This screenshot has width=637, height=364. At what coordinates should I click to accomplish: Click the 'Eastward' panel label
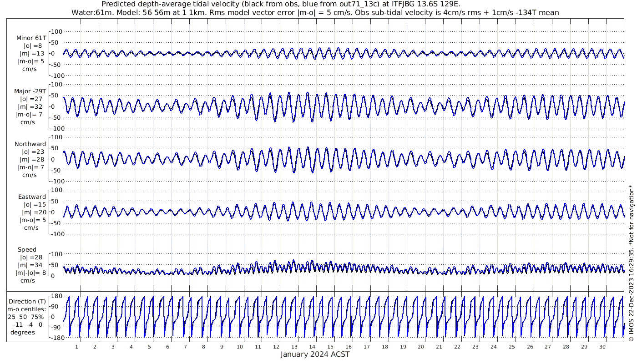coord(32,197)
